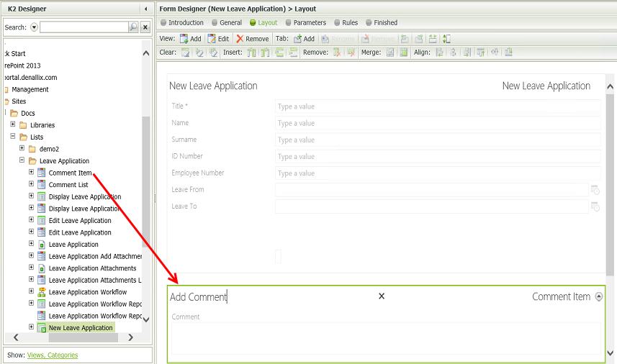Screen dimensions: 617x364
Task: Click the search magnifier icon
Action: click(x=133, y=27)
